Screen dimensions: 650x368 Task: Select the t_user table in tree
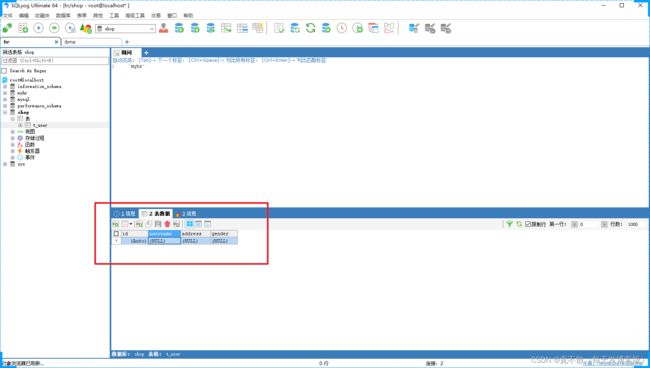[40, 125]
